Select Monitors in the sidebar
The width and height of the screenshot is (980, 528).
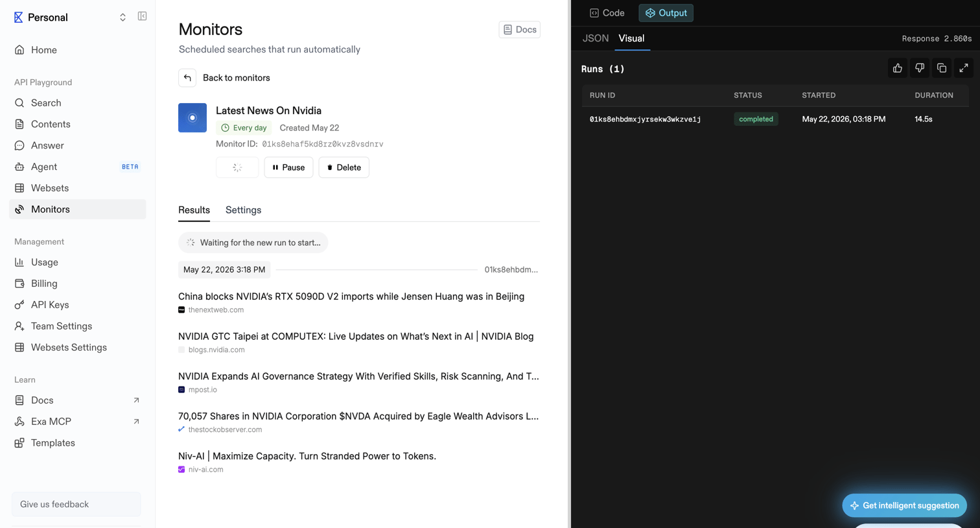[x=78, y=210]
